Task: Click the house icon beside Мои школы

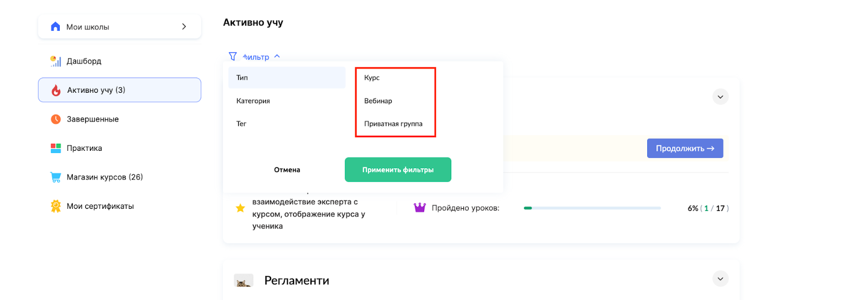Action: [55, 27]
